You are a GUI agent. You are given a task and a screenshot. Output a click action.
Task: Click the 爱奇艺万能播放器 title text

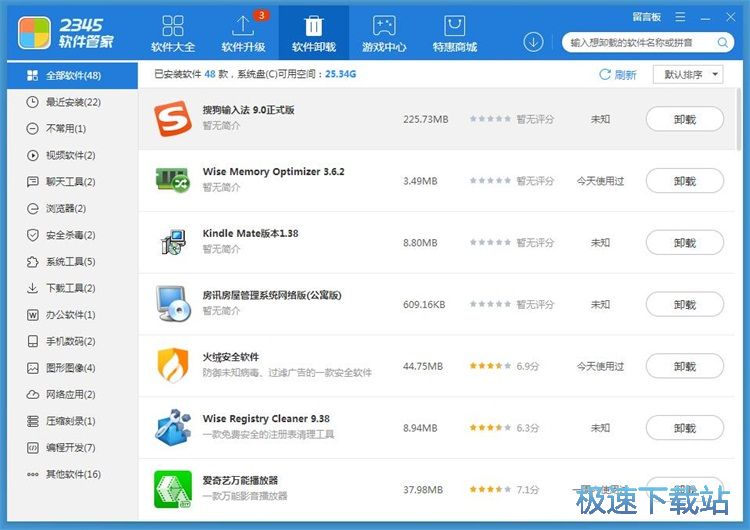[x=240, y=480]
